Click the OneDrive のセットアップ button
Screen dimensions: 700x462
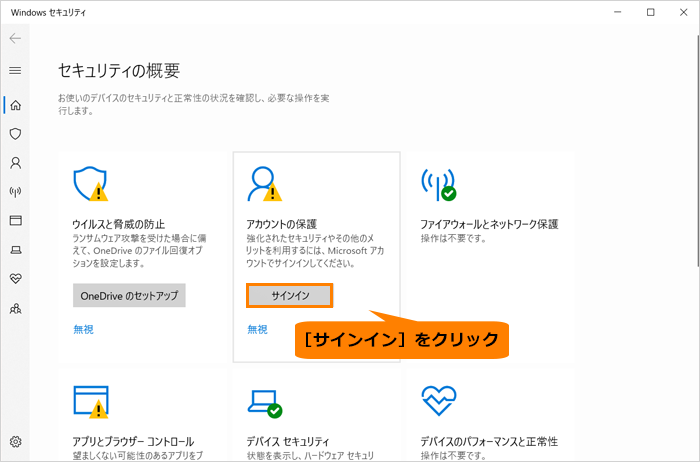coord(129,296)
